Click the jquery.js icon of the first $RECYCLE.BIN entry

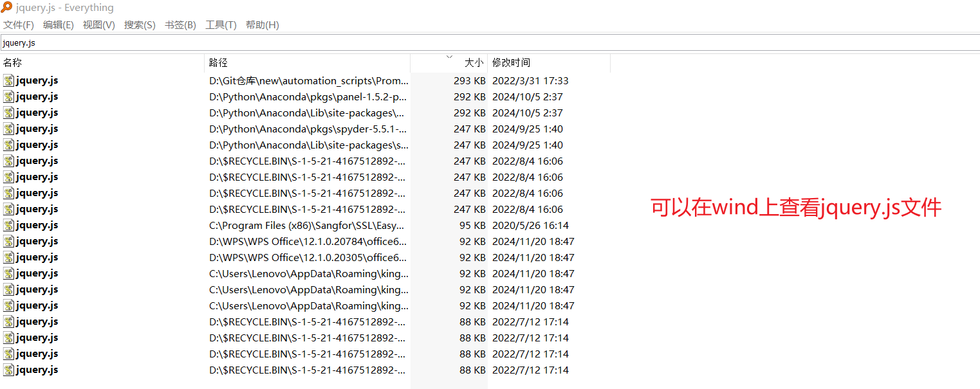click(x=8, y=161)
